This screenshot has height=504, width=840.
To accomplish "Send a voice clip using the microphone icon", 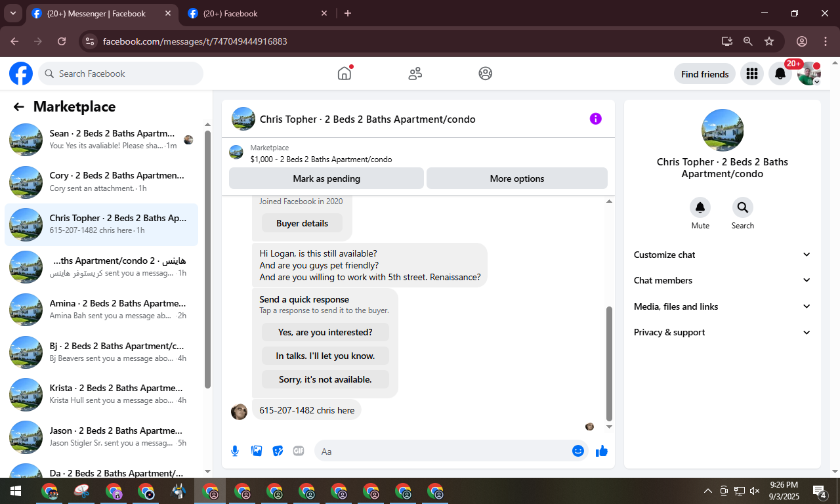I will pos(235,451).
